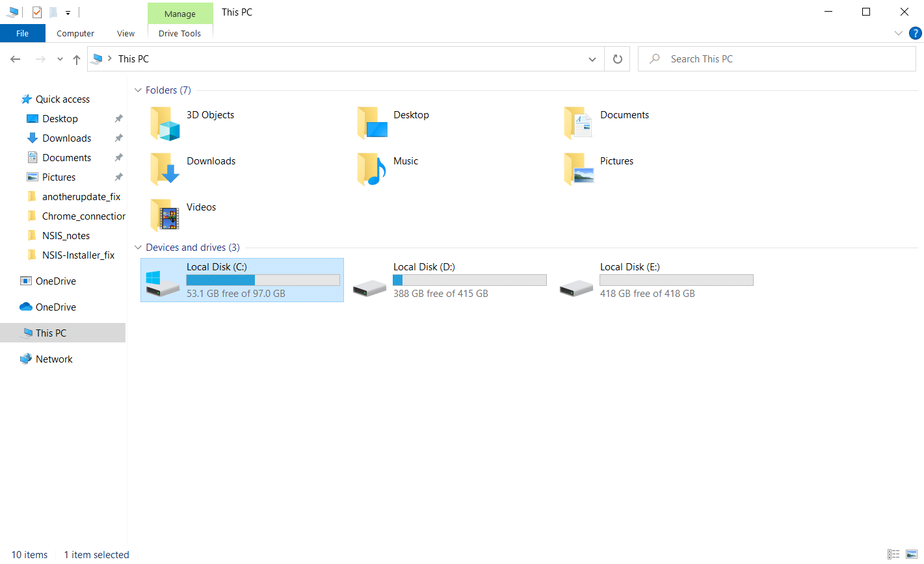Open the window system menu icon in title bar
The image size is (924, 564).
(x=13, y=12)
